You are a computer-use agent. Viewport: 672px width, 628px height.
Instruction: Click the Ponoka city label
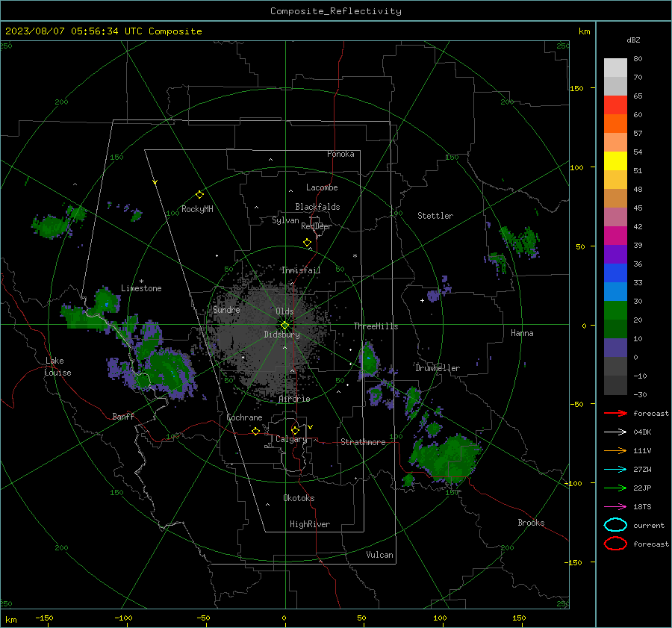point(340,154)
